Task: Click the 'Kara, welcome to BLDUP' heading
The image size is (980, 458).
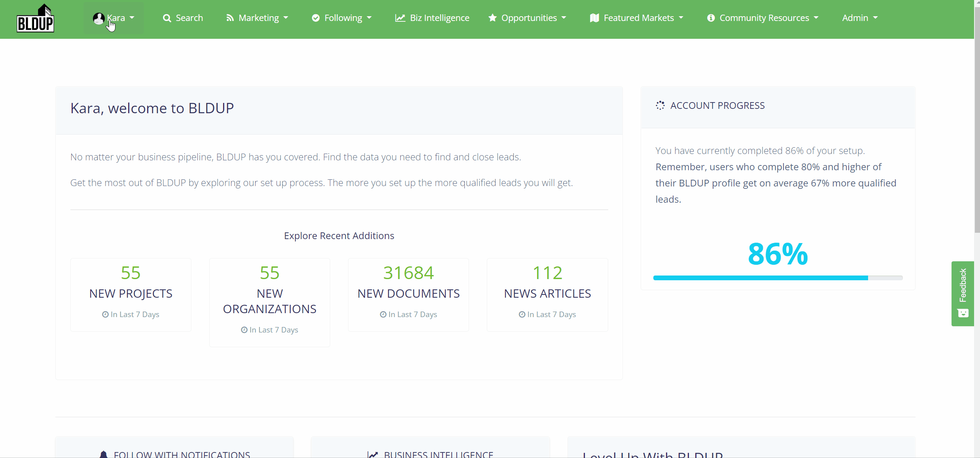Action: (x=152, y=108)
